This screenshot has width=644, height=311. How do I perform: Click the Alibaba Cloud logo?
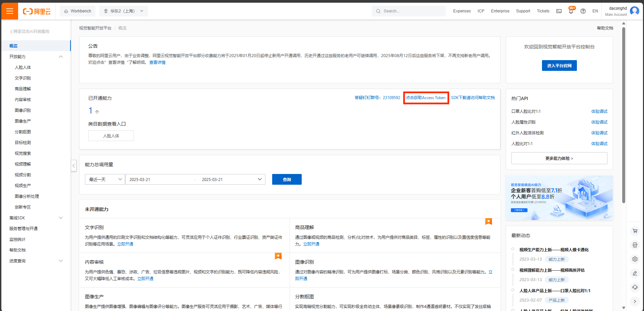[x=37, y=11]
